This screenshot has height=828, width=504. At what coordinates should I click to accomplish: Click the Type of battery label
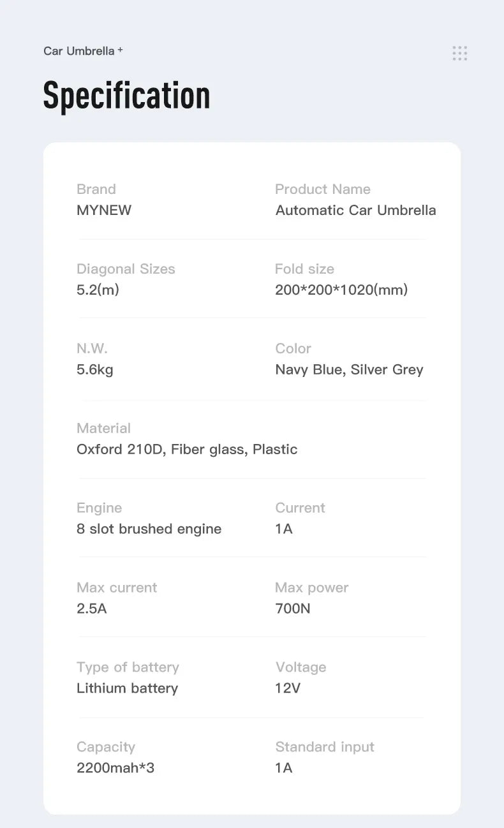pyautogui.click(x=128, y=667)
